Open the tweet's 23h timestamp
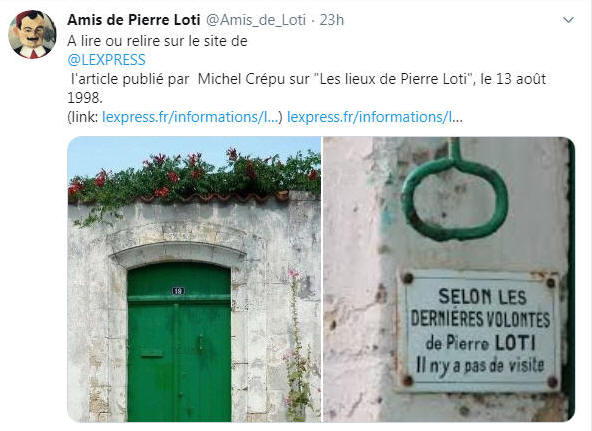 point(332,20)
